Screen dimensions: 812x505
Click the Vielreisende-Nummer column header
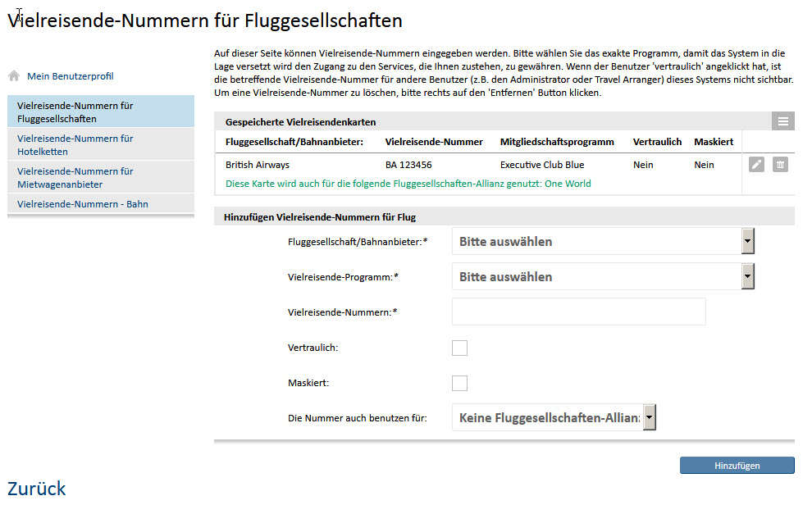tap(434, 142)
